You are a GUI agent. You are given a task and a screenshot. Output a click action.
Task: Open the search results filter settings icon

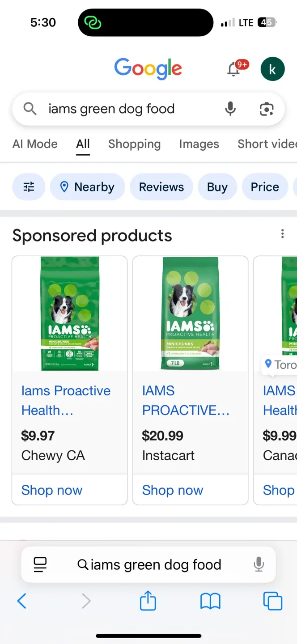point(29,186)
